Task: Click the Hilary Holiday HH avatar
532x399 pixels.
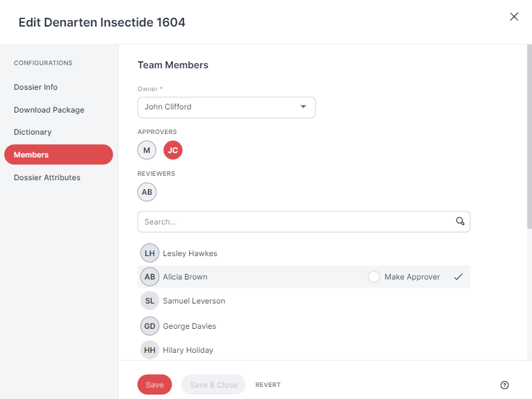Action: click(150, 350)
